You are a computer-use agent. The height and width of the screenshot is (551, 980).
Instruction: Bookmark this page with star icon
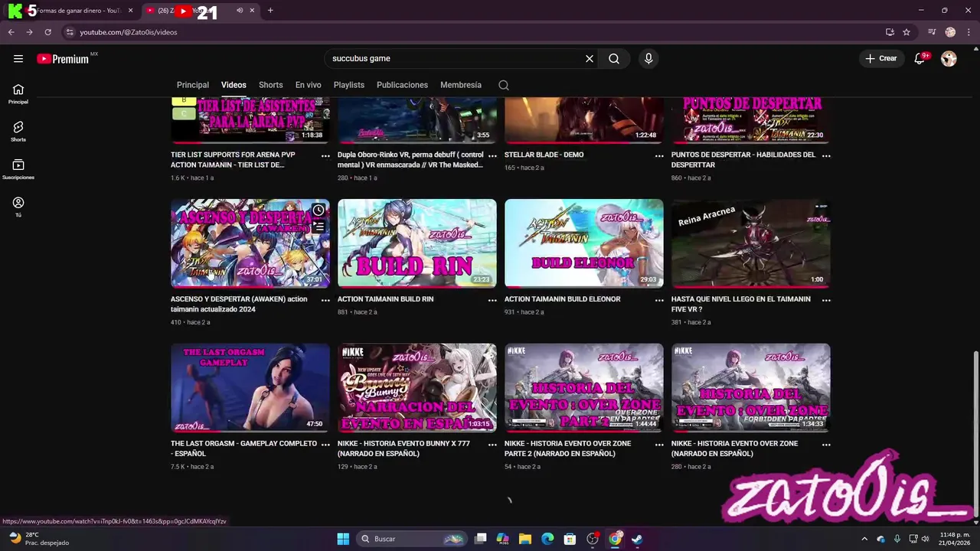click(906, 32)
